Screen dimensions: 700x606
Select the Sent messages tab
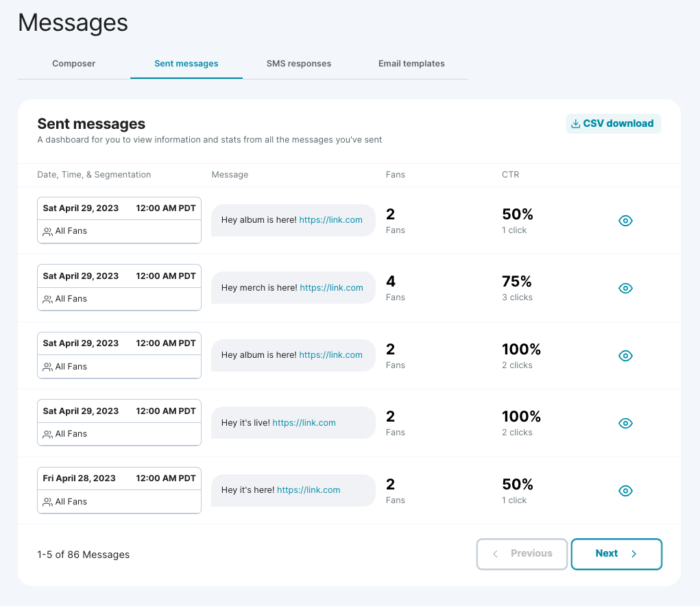186,64
